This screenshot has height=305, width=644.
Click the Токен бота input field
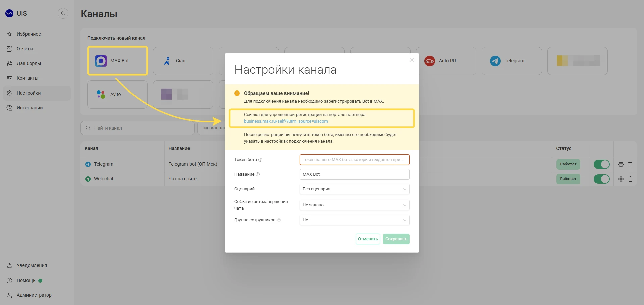coord(354,160)
